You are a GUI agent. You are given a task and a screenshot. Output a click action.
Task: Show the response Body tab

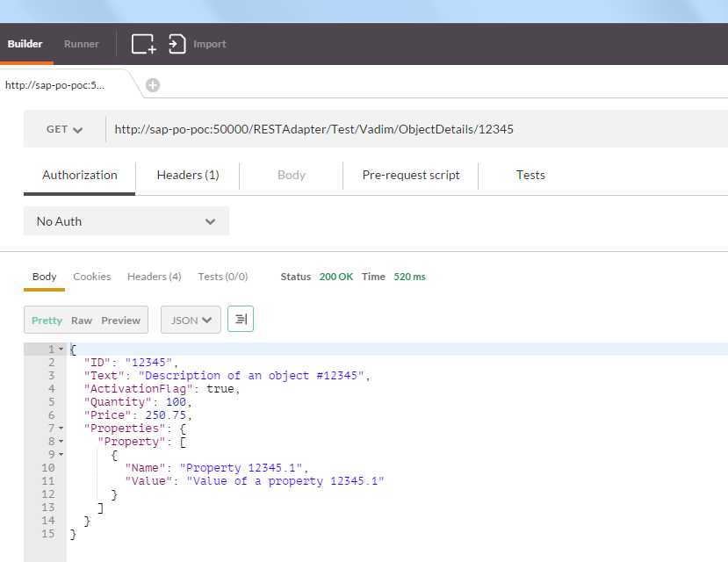(x=44, y=277)
